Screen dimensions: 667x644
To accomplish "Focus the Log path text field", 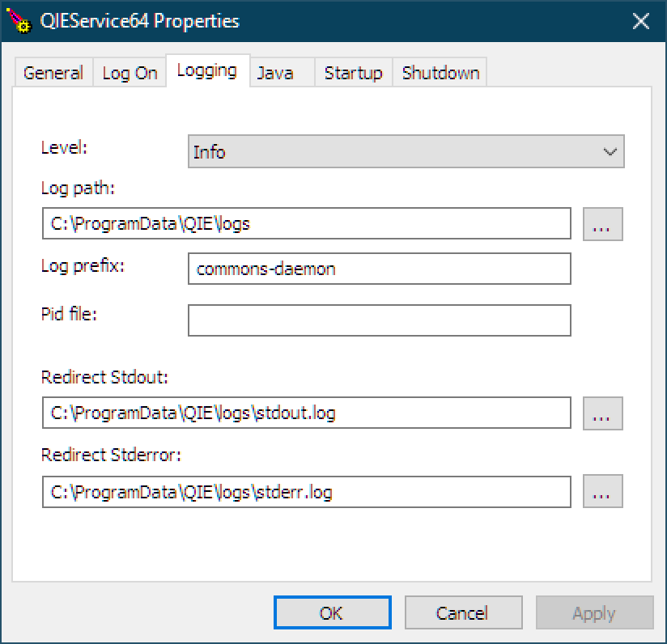I will coord(306,223).
